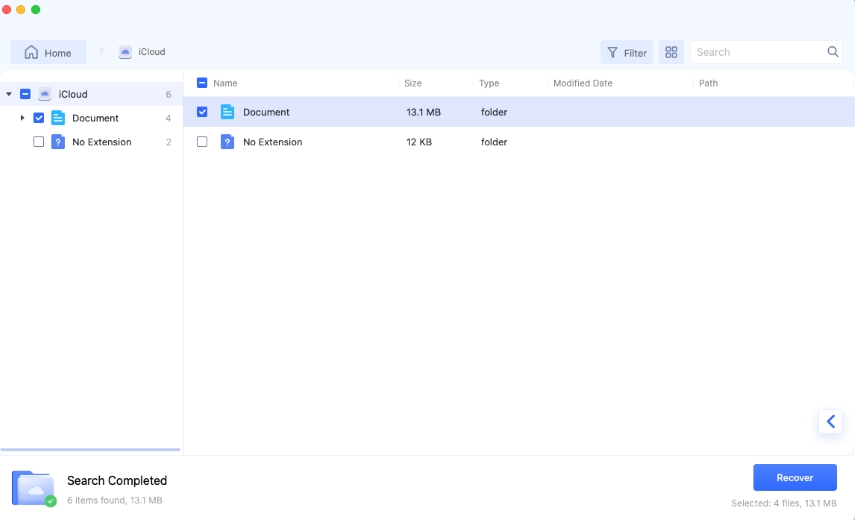Check the No Extension row checkbox
855x520 pixels.
pyautogui.click(x=202, y=142)
